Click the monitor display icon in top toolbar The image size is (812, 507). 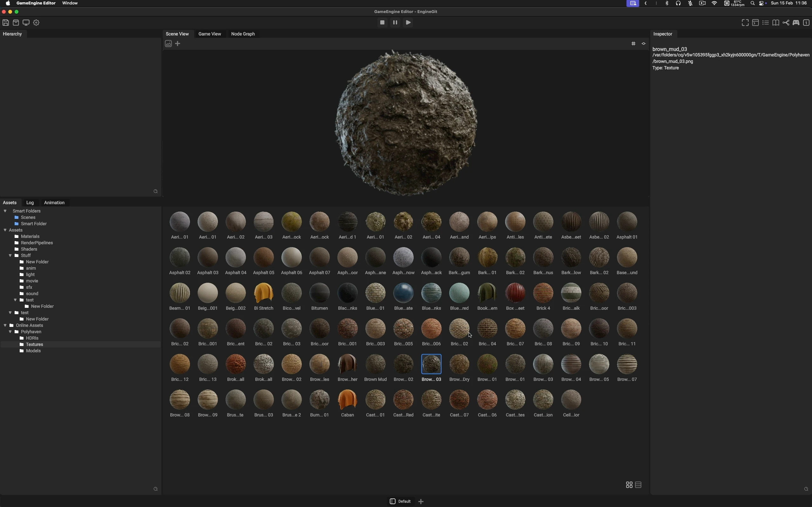(26, 23)
